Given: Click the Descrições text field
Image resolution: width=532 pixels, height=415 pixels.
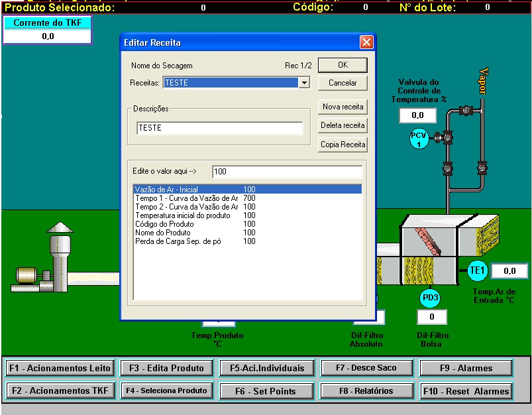Looking at the screenshot, I should click(219, 128).
